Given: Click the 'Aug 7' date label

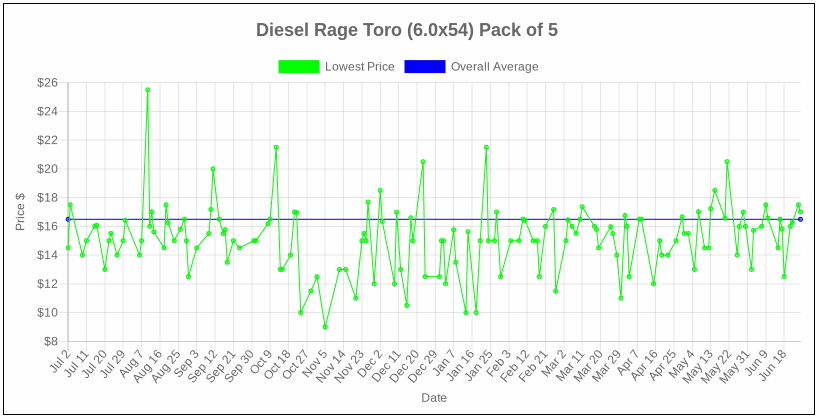Looking at the screenshot, I should [132, 361].
